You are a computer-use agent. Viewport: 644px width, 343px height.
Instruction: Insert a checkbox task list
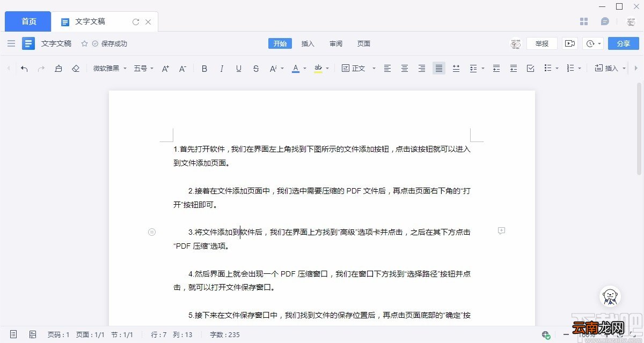coord(531,69)
